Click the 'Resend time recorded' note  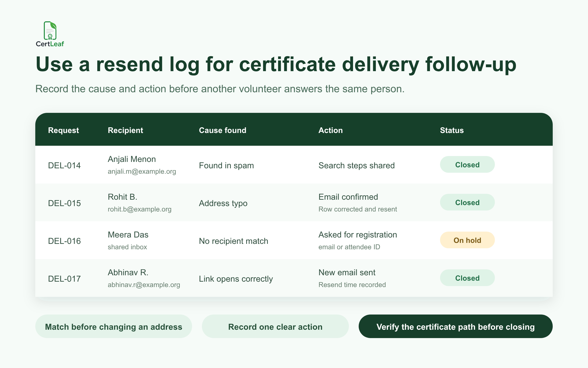pyautogui.click(x=352, y=285)
